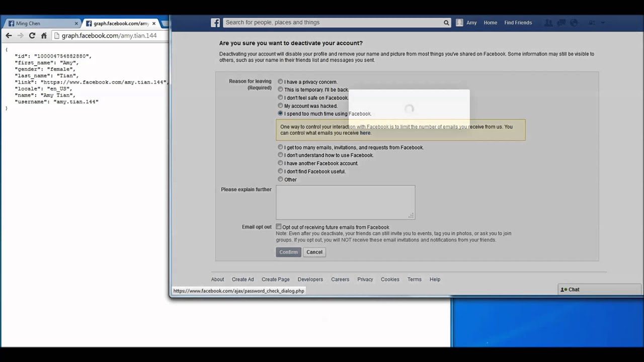Viewport: 644px width, 362px height.
Task: Switch to the Ming Chen tab
Action: [x=41, y=24]
